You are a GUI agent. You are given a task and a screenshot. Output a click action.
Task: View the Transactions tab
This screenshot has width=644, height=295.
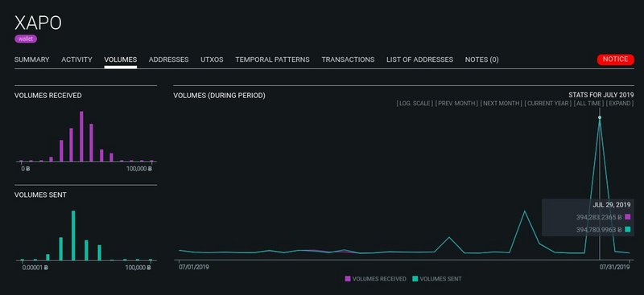348,59
